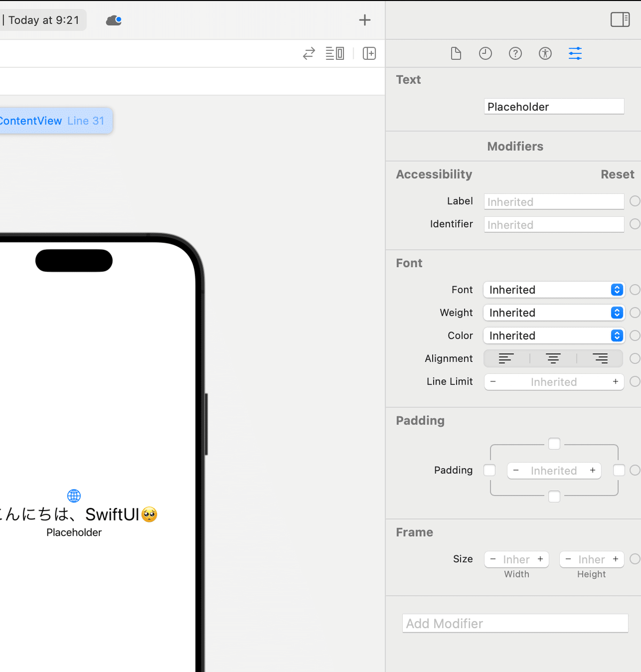Toggle the inspector sidebar panel icon

point(620,20)
